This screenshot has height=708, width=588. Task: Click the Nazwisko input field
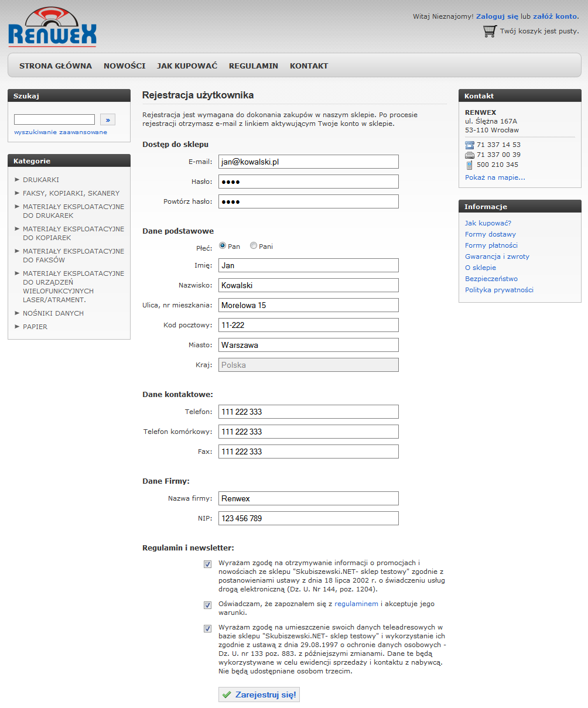309,285
